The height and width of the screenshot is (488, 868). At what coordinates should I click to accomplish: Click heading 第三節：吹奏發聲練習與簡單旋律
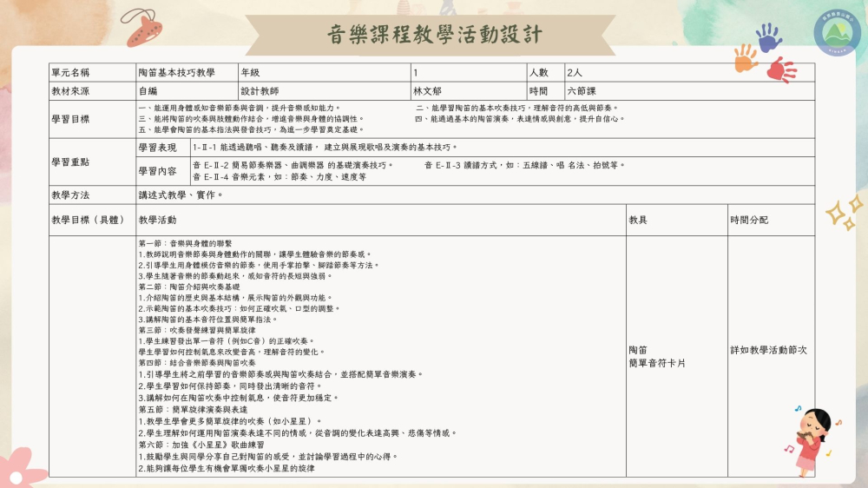196,330
